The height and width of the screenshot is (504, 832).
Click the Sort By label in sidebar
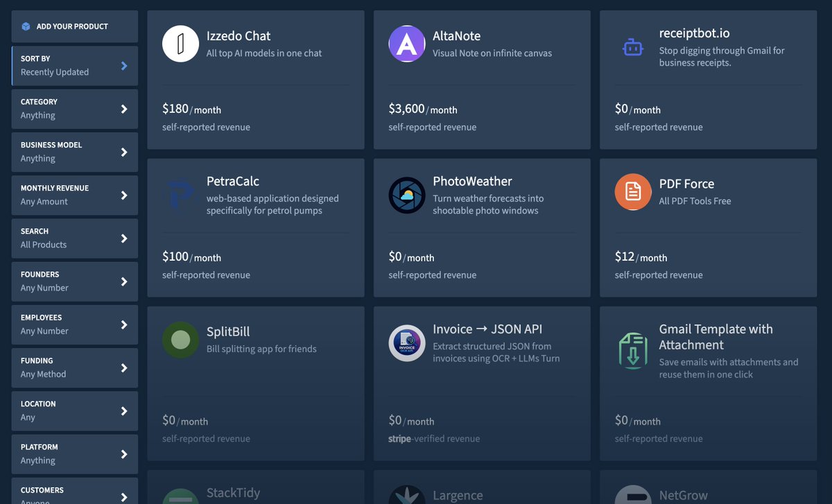pyautogui.click(x=35, y=59)
